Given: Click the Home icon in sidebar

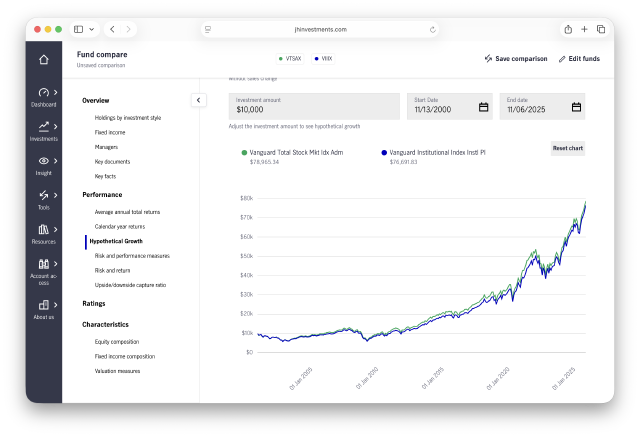Looking at the screenshot, I should tap(43, 59).
